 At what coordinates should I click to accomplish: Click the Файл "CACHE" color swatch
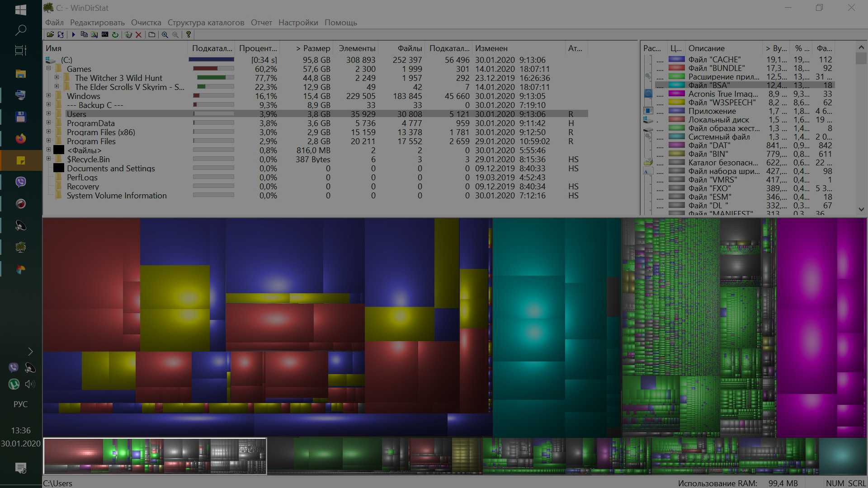tap(676, 59)
